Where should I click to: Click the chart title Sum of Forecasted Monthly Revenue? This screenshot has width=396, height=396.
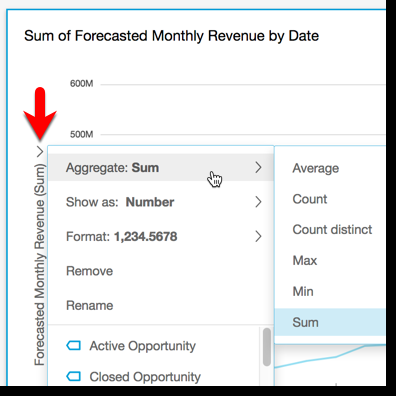(171, 36)
